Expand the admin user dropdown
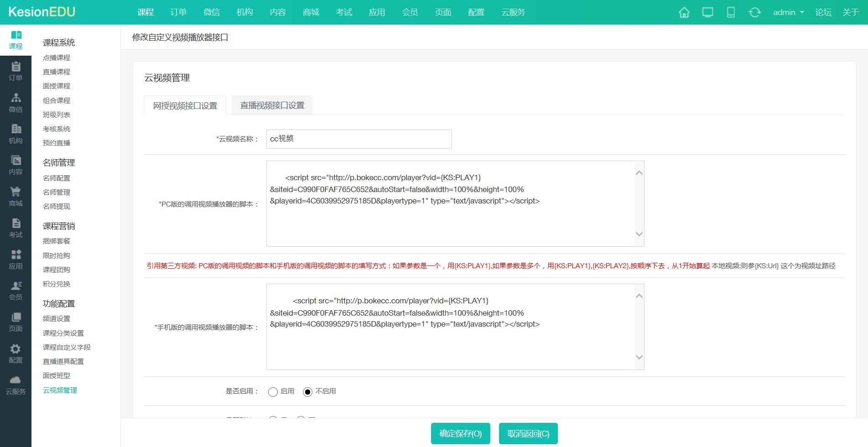The image size is (868, 447). [x=788, y=12]
